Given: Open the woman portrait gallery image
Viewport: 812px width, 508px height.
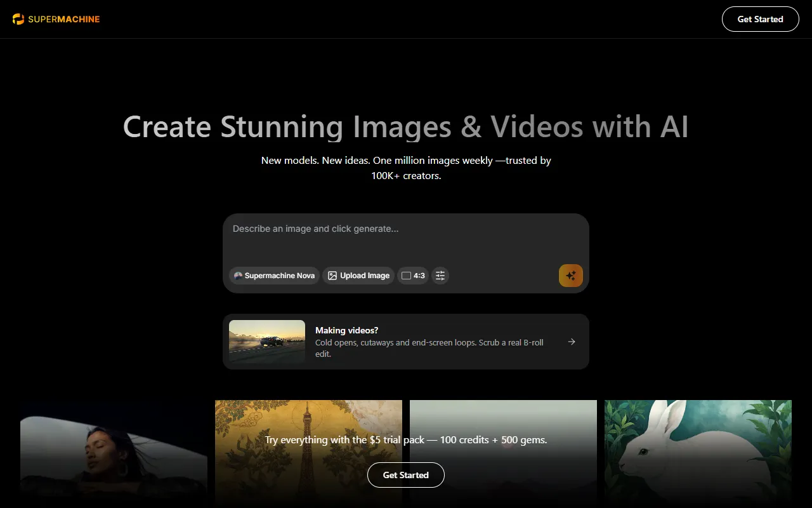Looking at the screenshot, I should click(114, 454).
